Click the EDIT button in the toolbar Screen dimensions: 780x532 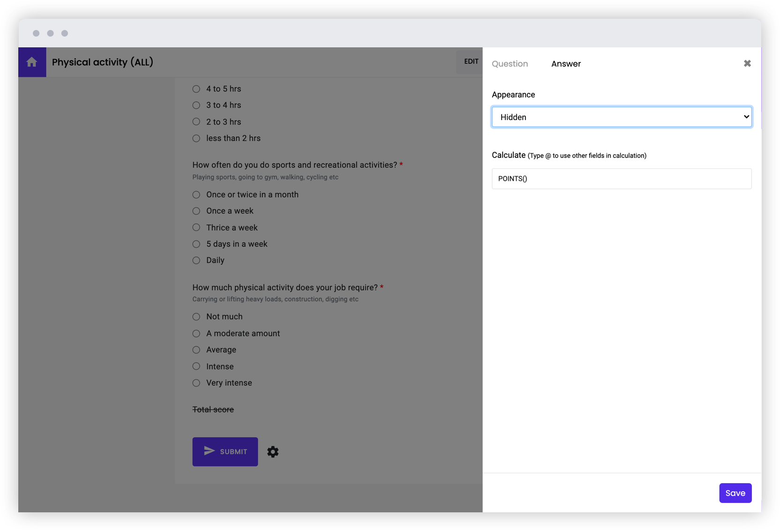[x=471, y=61]
